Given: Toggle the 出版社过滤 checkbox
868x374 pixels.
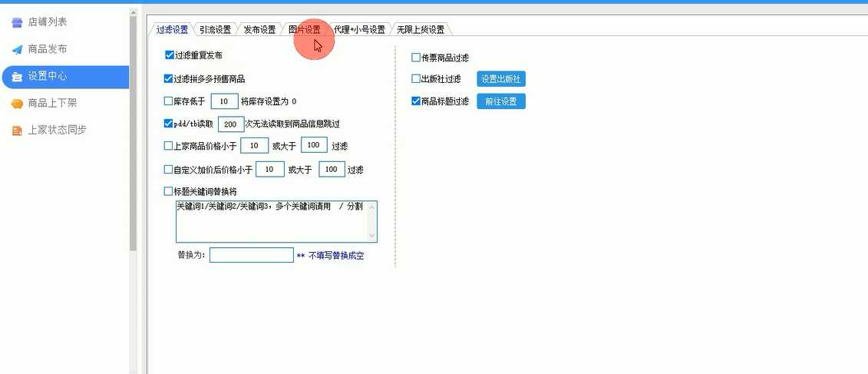Looking at the screenshot, I should click(416, 79).
